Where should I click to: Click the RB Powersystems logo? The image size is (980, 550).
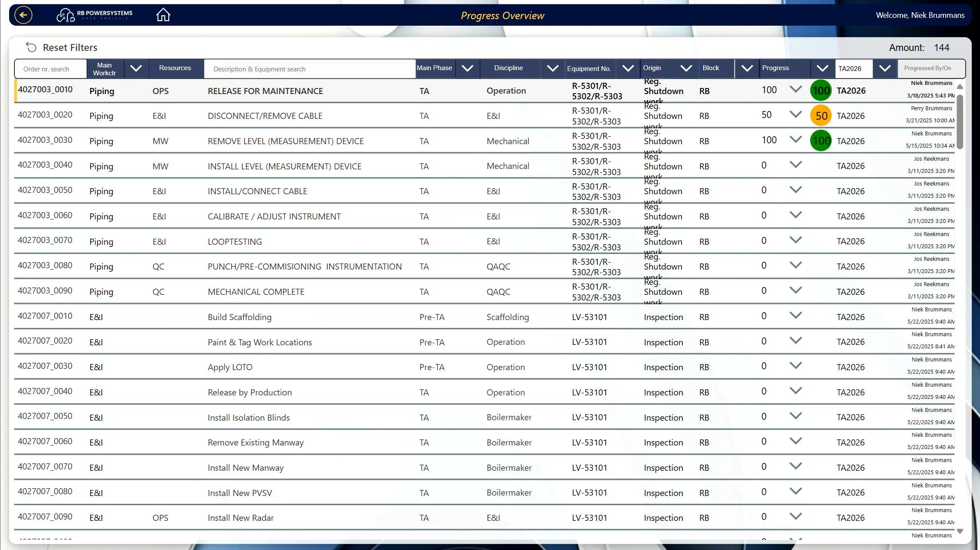coord(94,15)
